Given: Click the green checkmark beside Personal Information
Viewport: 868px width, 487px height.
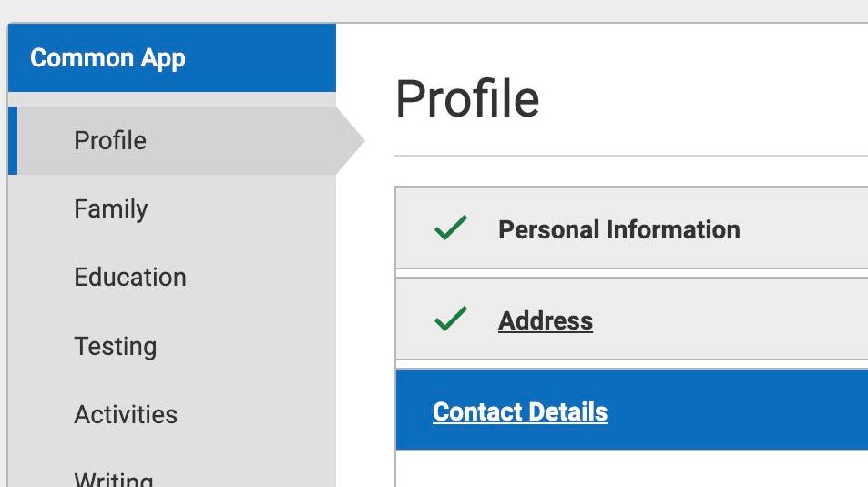Looking at the screenshot, I should 451,228.
